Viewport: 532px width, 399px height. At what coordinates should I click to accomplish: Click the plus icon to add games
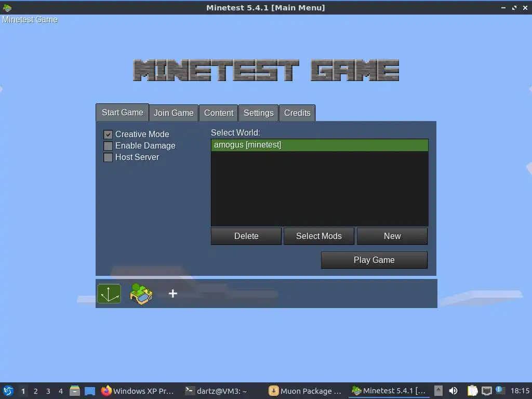[172, 294]
